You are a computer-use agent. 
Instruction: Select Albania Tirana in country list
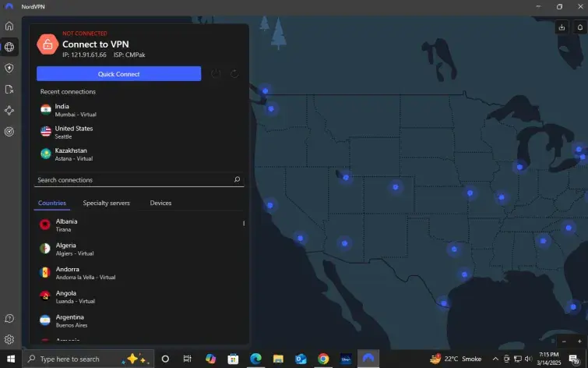point(139,225)
